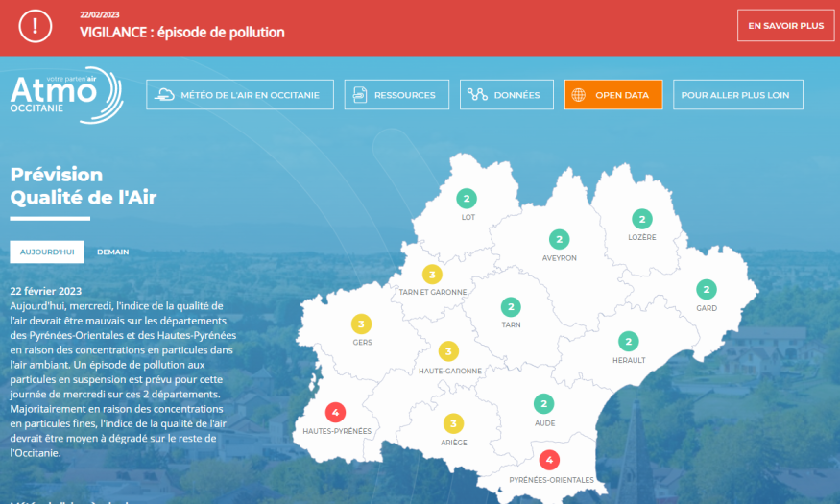Click the Hérault index 2 marker
840x504 pixels.
628,342
